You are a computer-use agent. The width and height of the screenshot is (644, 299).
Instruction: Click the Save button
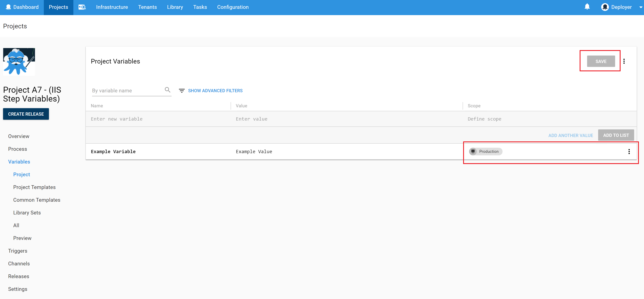pos(601,61)
